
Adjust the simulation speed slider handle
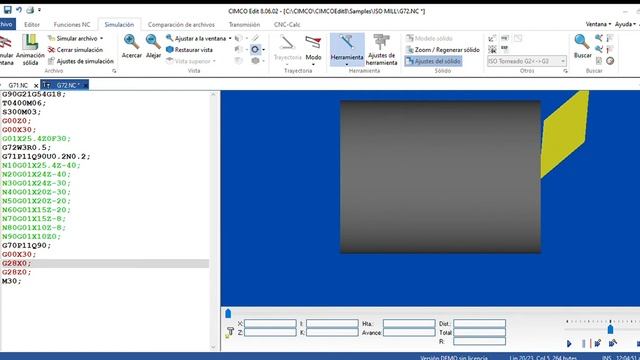(x=610, y=329)
